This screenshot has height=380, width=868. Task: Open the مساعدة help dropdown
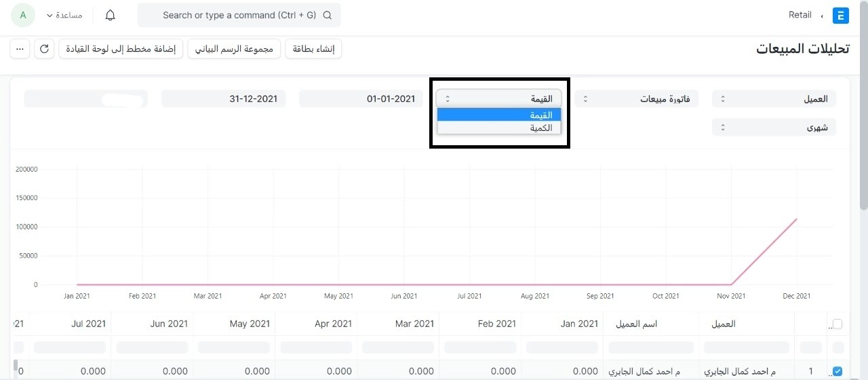[x=64, y=15]
